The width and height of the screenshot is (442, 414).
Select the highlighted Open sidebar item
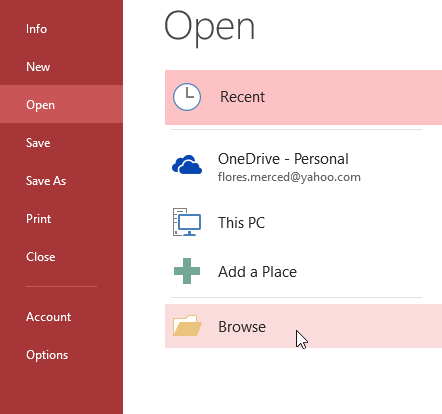point(61,105)
